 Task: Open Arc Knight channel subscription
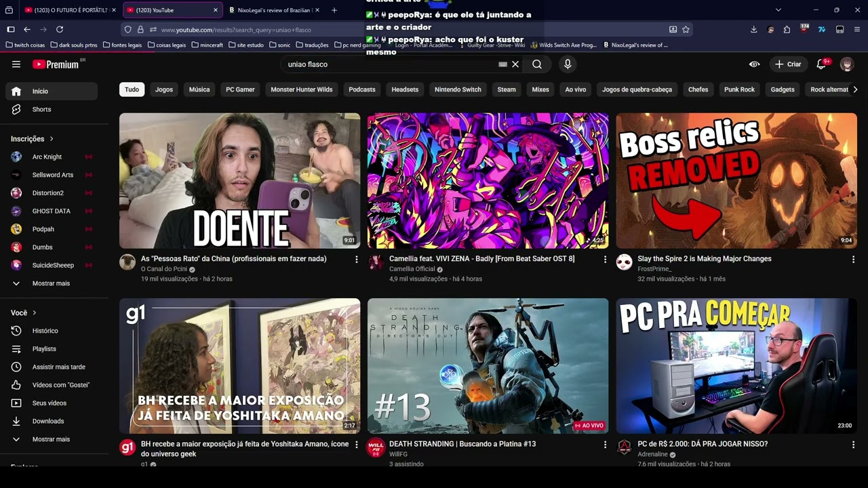pyautogui.click(x=52, y=157)
